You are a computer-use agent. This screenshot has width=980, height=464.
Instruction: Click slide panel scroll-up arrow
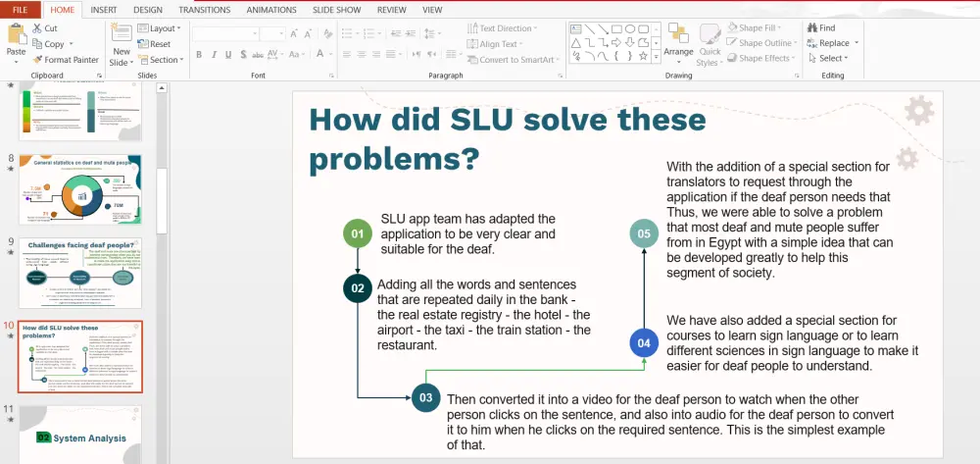click(162, 88)
